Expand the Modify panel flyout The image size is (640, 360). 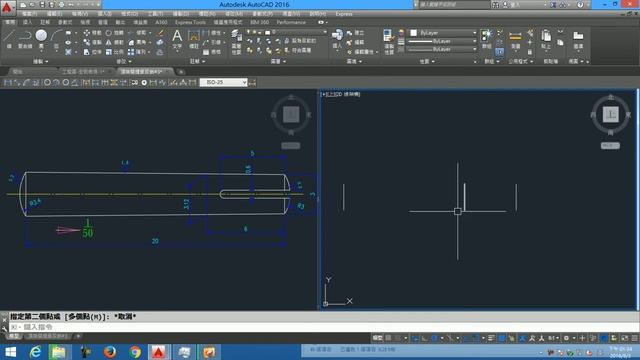click(x=124, y=62)
